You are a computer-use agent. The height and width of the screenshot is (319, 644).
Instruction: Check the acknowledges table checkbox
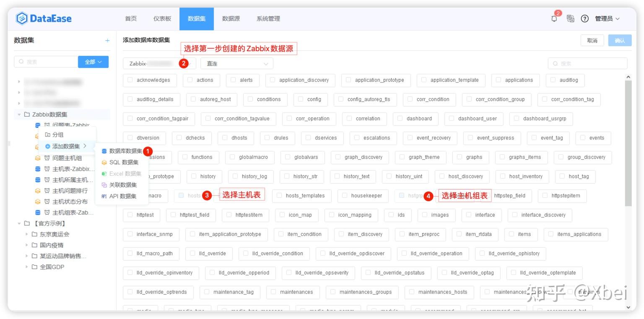(x=130, y=80)
